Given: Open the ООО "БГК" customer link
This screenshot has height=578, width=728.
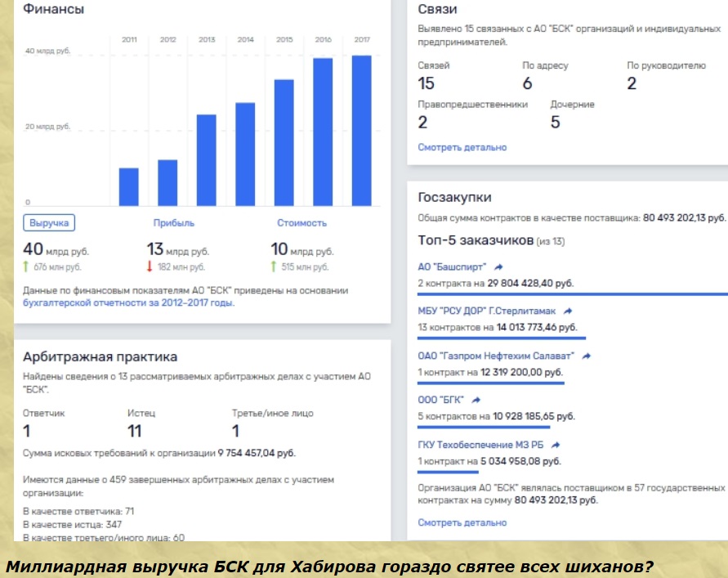Looking at the screenshot, I should (x=441, y=401).
